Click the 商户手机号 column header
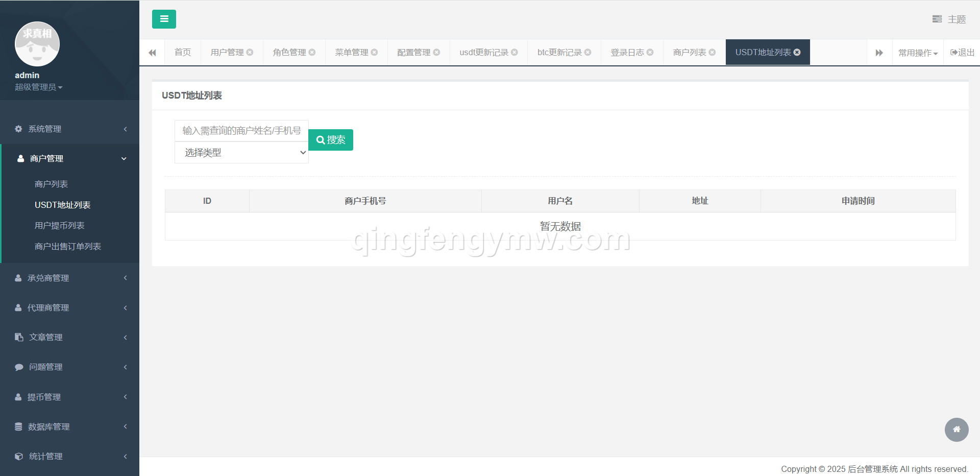This screenshot has width=980, height=476. (x=365, y=201)
